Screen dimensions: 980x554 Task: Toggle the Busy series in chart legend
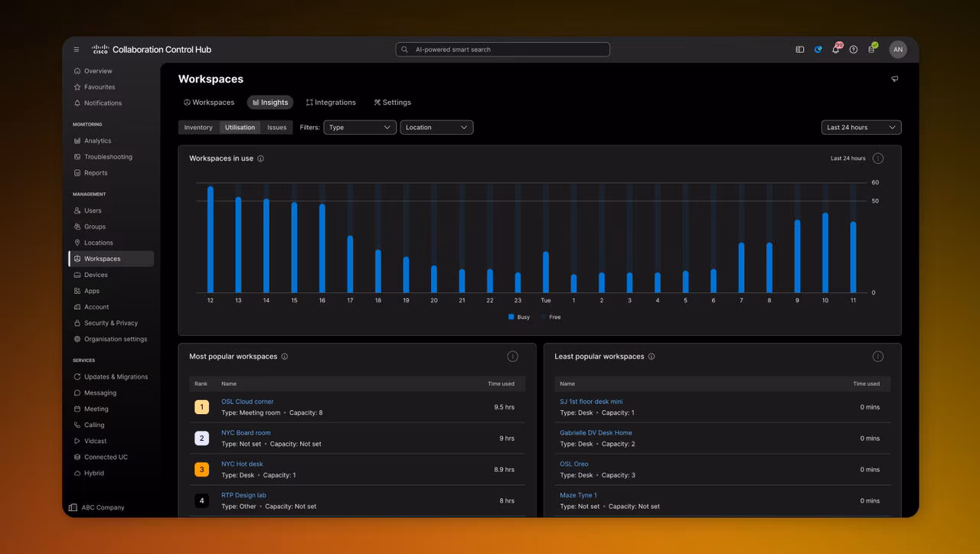pyautogui.click(x=519, y=317)
